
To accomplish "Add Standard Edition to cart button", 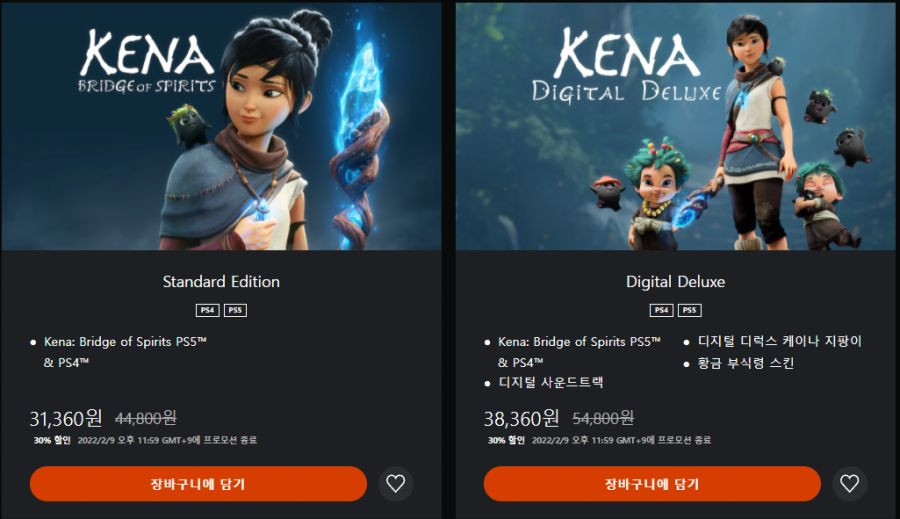I will point(198,483).
